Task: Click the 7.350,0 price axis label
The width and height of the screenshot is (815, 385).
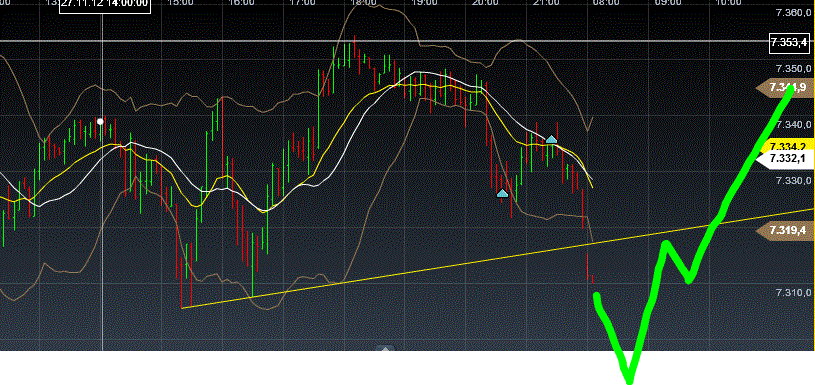Action: 794,69
